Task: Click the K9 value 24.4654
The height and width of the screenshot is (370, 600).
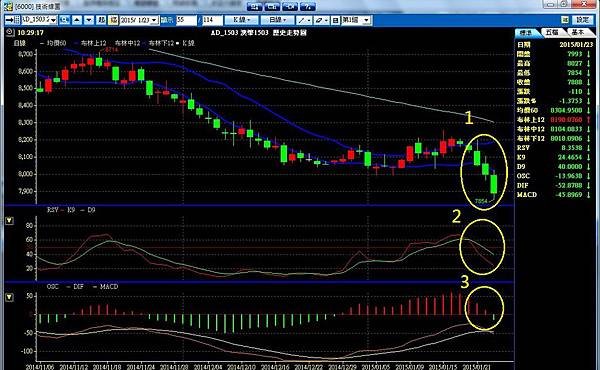Action: (570, 157)
